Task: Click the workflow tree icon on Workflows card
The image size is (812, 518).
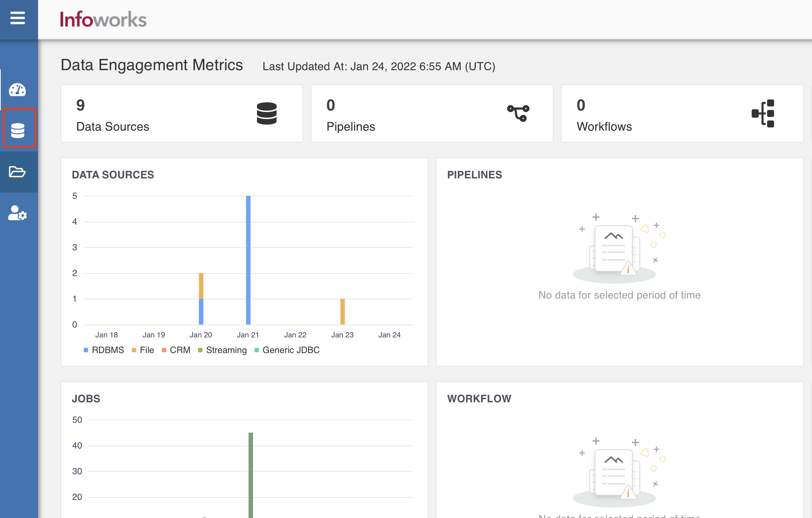Action: (763, 113)
